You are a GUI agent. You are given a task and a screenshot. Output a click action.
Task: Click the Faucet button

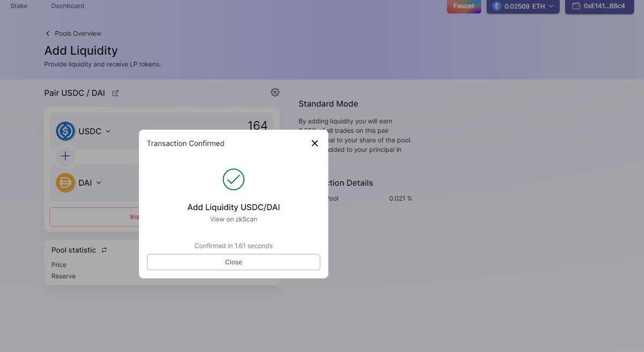pyautogui.click(x=464, y=6)
